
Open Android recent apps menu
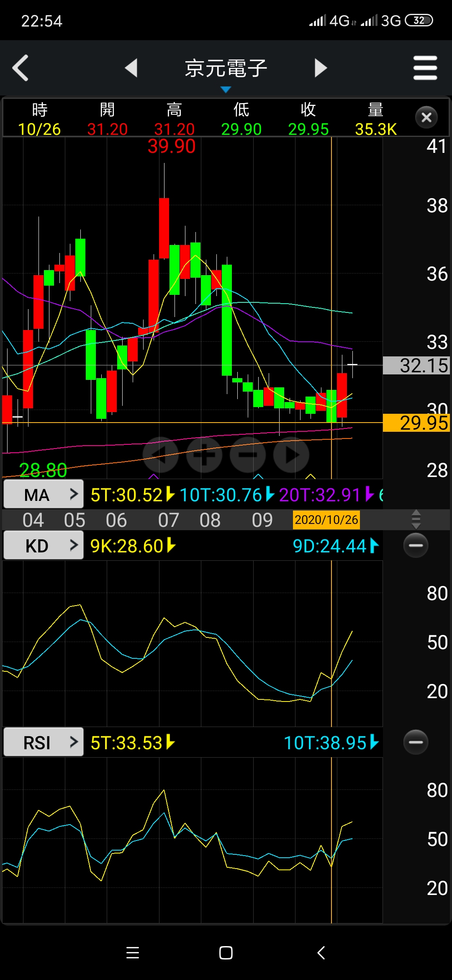point(133,953)
